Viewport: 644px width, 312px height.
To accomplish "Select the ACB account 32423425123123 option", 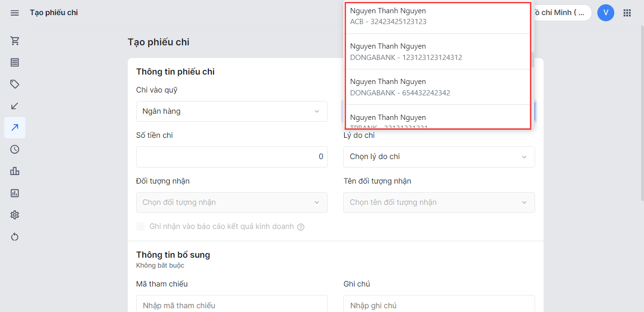I will tap(438, 16).
